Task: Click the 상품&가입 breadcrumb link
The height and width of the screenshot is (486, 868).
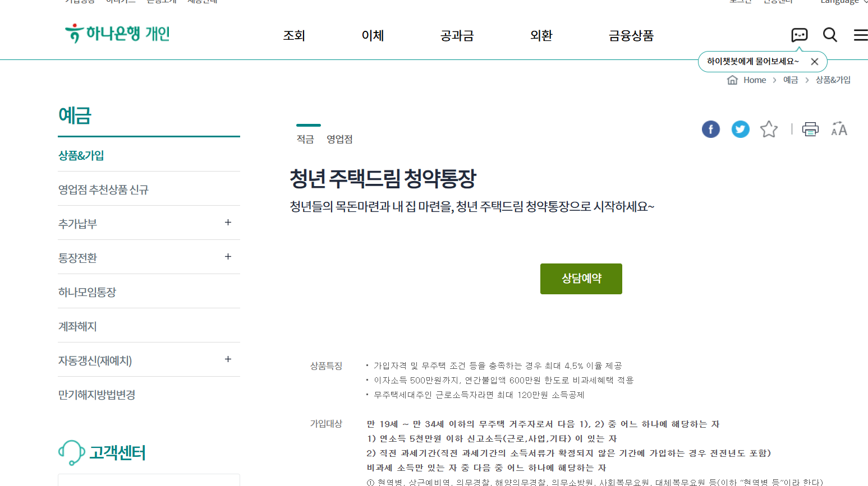Action: tap(833, 80)
